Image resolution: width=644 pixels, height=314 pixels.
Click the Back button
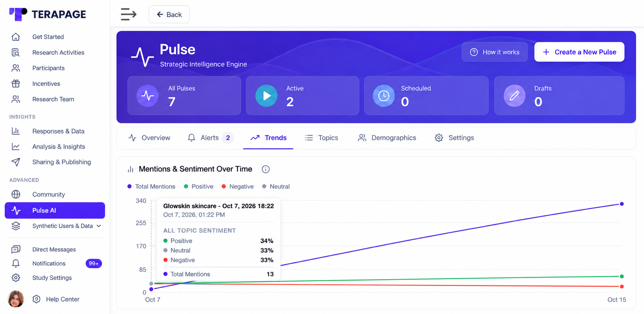(169, 14)
